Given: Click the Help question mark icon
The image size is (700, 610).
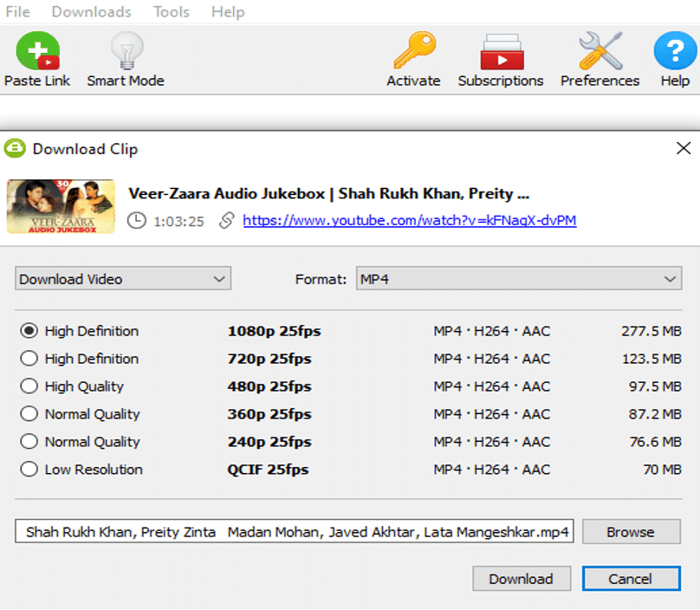Looking at the screenshot, I should tap(674, 50).
